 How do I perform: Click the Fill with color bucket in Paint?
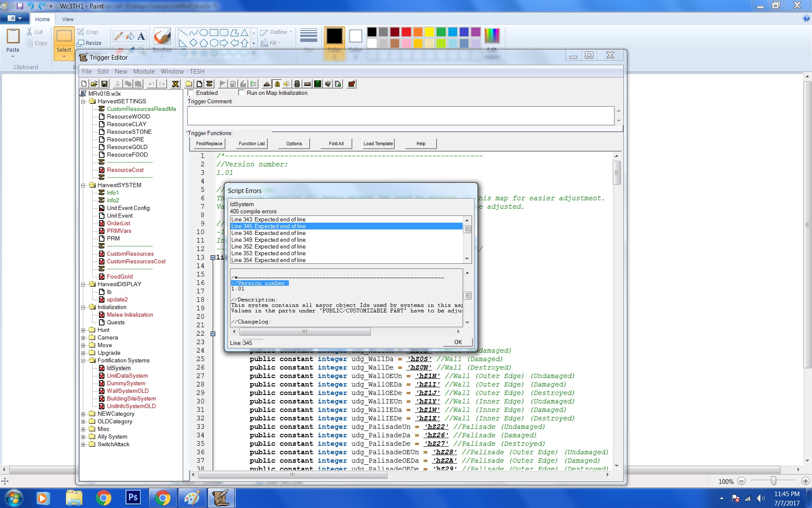(x=130, y=36)
